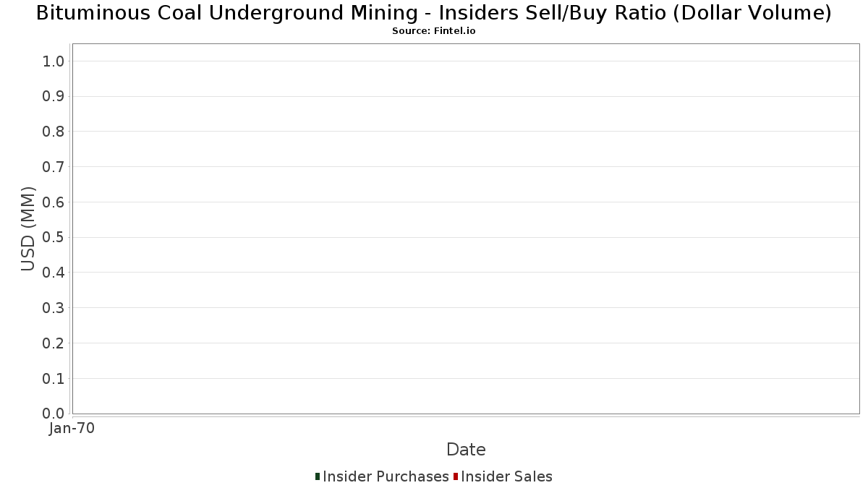Click the 0.8 y-axis tick label
Image resolution: width=868 pixels, height=488 pixels.
54,132
